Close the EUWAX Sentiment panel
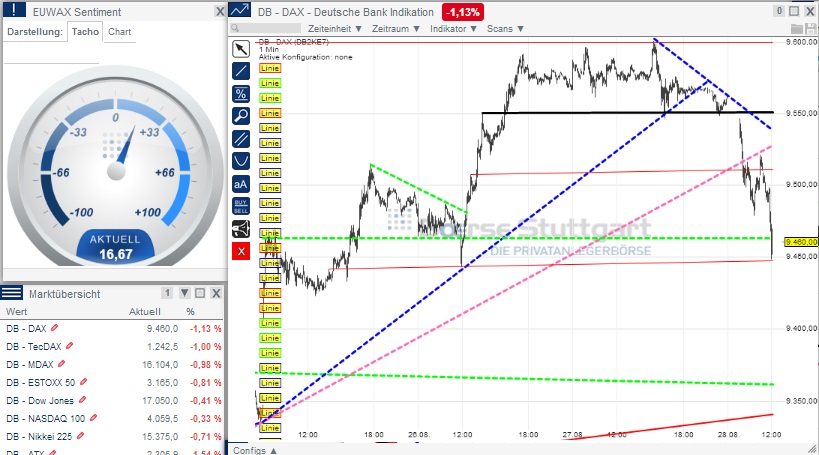The height and width of the screenshot is (455, 819). click(x=220, y=11)
